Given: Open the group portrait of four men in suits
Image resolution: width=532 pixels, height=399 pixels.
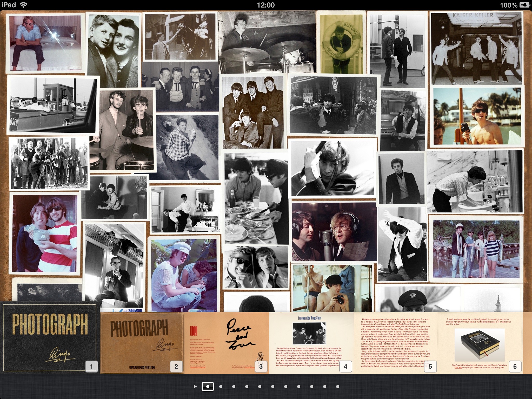Looking at the screenshot, I should [253, 112].
